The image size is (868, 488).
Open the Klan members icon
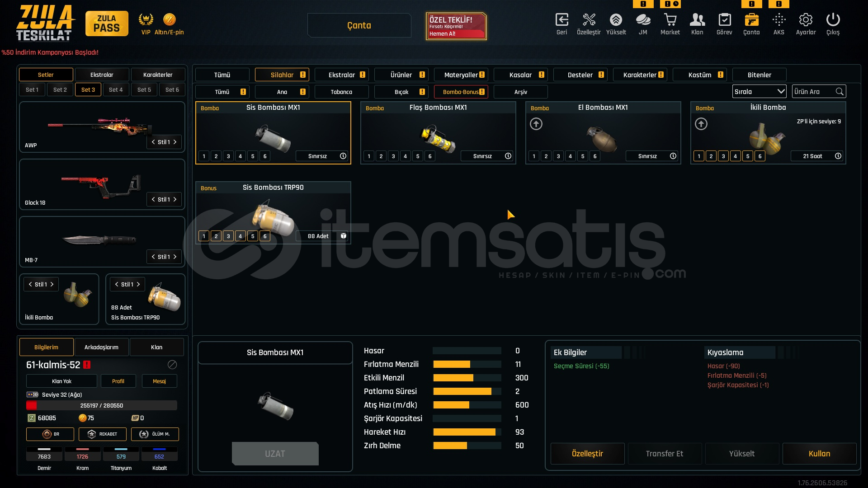point(697,20)
